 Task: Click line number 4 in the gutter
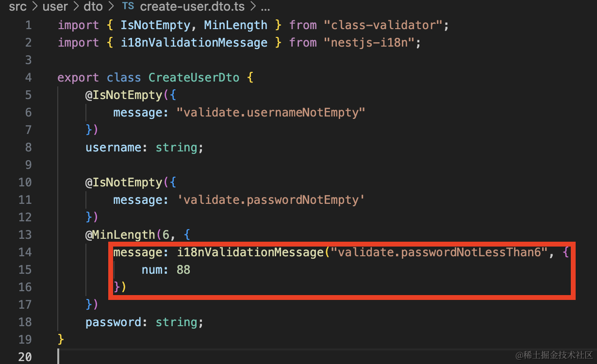coord(28,78)
